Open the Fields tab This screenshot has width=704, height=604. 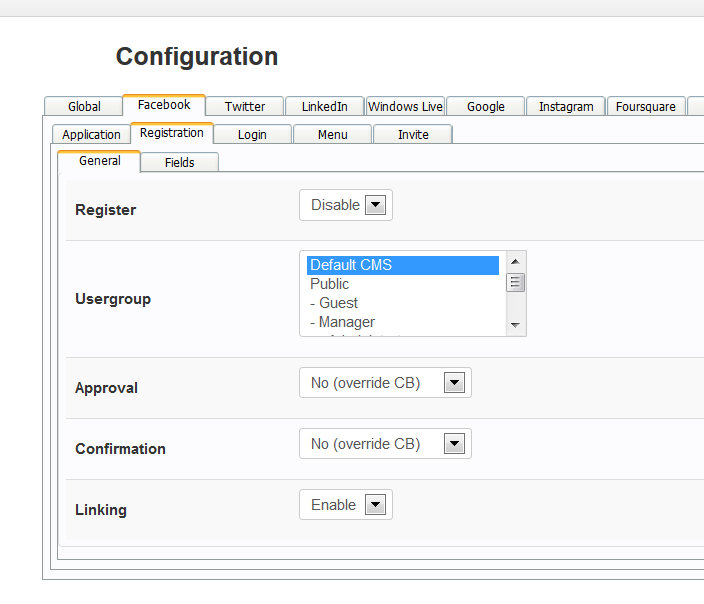pos(179,162)
